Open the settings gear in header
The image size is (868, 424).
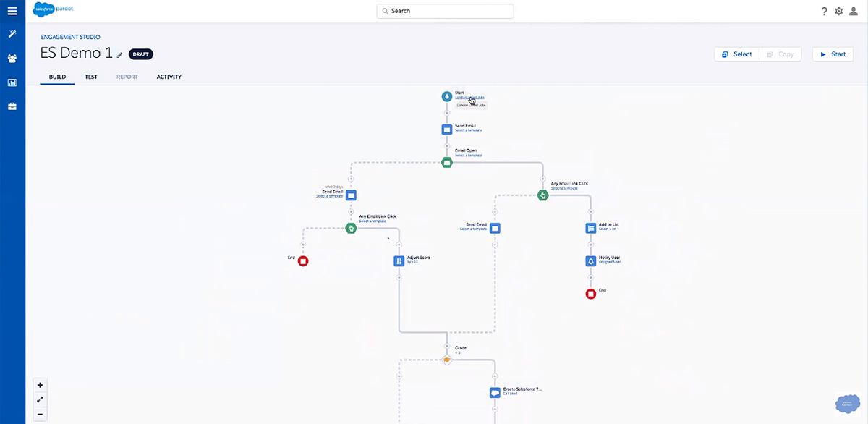[x=839, y=12]
